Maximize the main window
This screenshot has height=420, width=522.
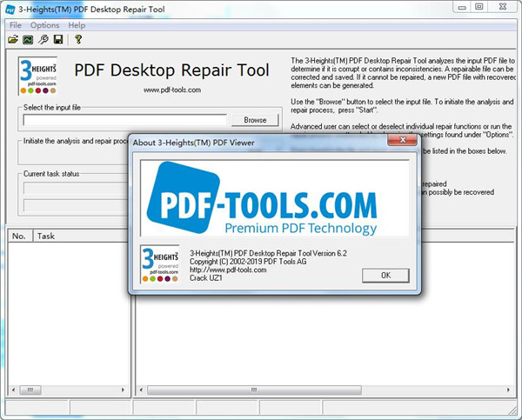coord(478,7)
